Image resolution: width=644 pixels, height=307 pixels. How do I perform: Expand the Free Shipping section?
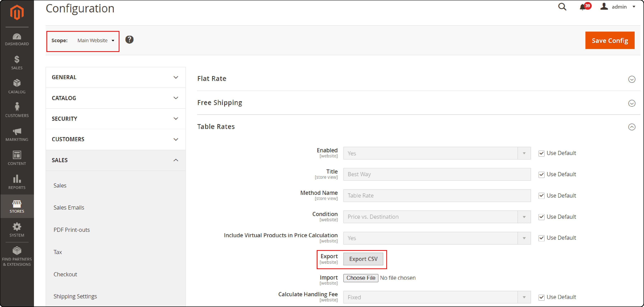[x=632, y=103]
